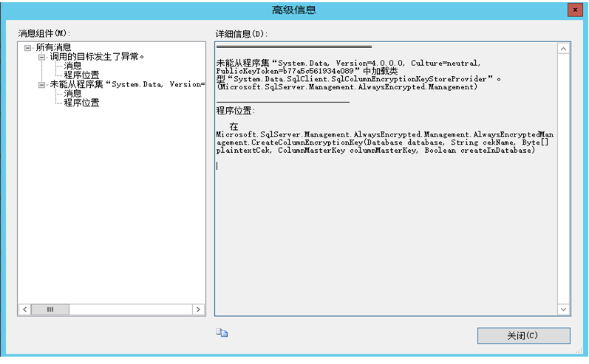Collapse the 调用的目标发生了异常 node
This screenshot has height=364, width=589.
41,57
